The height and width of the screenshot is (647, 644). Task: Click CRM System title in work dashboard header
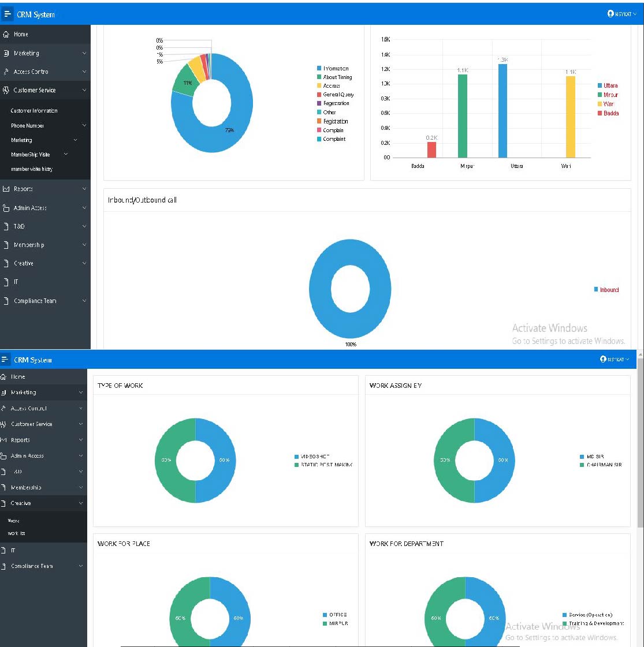33,360
